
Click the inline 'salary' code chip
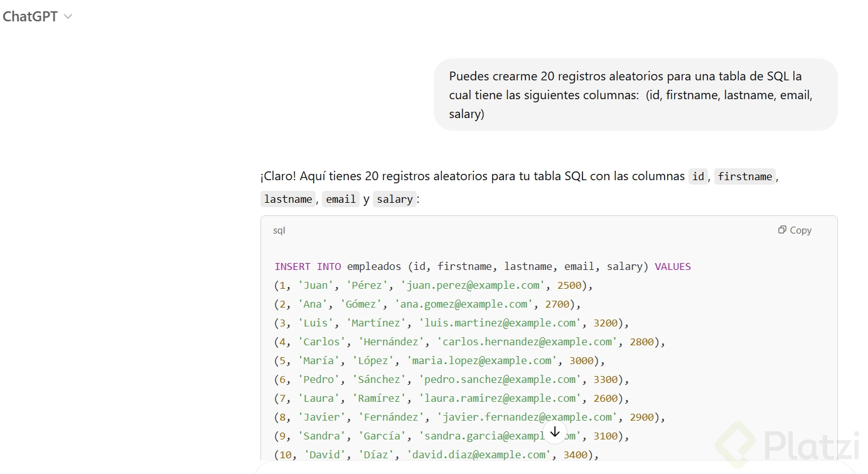[395, 199]
